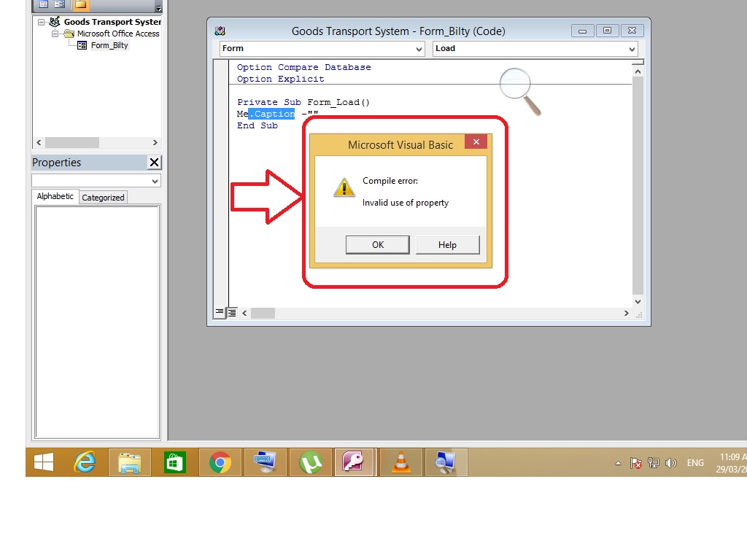Click the taskbar clock showing 11:09
Image resolution: width=747 pixels, height=560 pixels.
731,463
